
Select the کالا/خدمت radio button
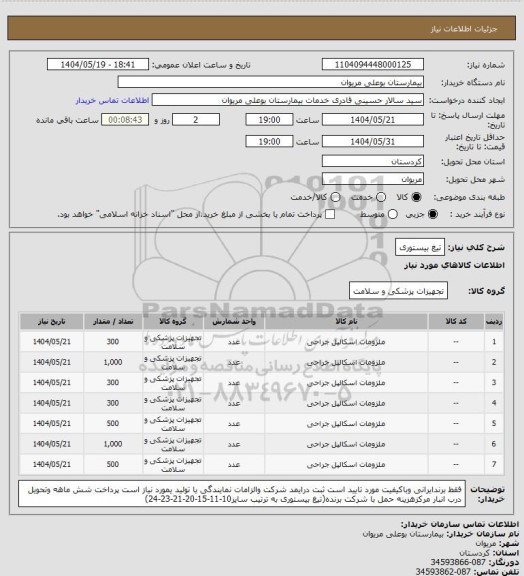click(335, 197)
